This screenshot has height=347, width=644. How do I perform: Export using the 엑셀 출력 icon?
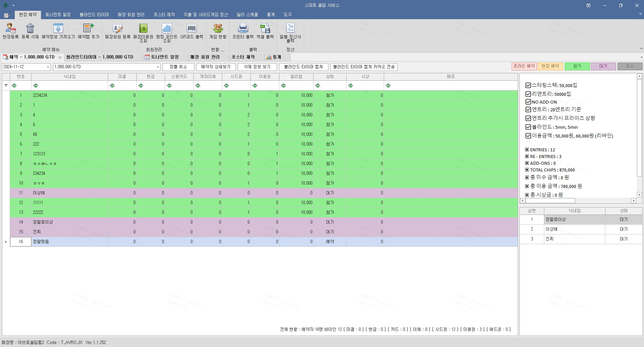tap(265, 29)
